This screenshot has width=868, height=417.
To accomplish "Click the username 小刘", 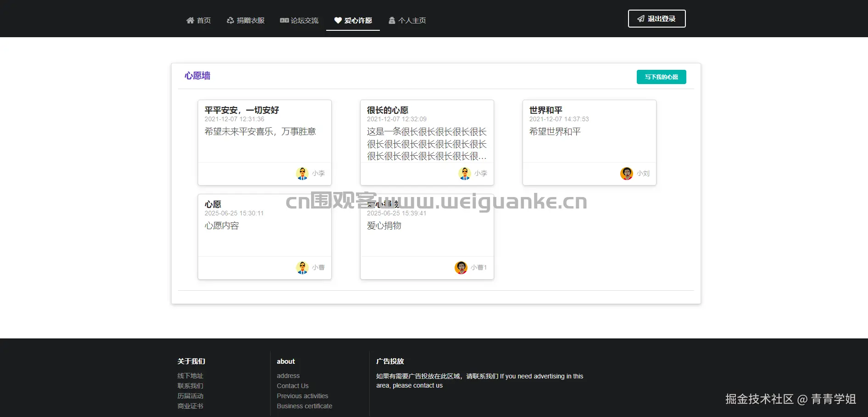I will pyautogui.click(x=643, y=174).
